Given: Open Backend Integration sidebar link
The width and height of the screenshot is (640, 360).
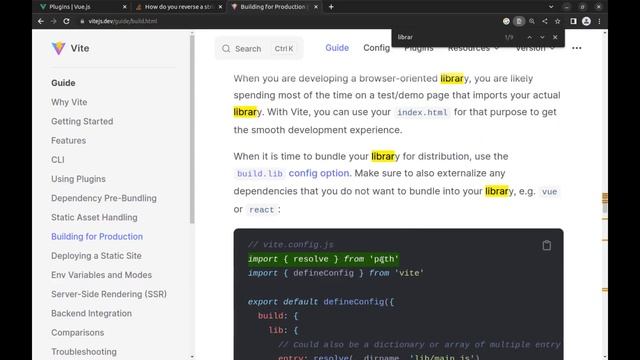Looking at the screenshot, I should pos(91,313).
